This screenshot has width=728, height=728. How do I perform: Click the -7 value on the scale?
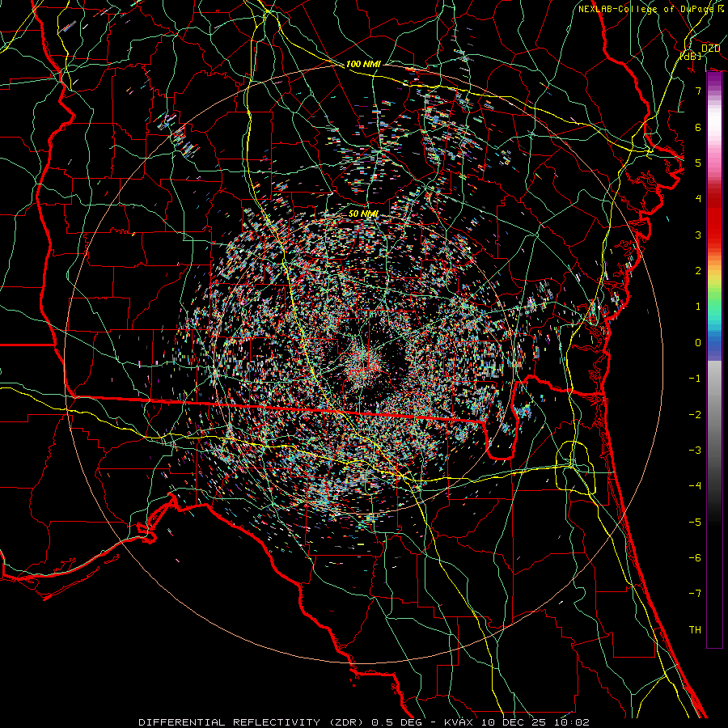click(695, 594)
